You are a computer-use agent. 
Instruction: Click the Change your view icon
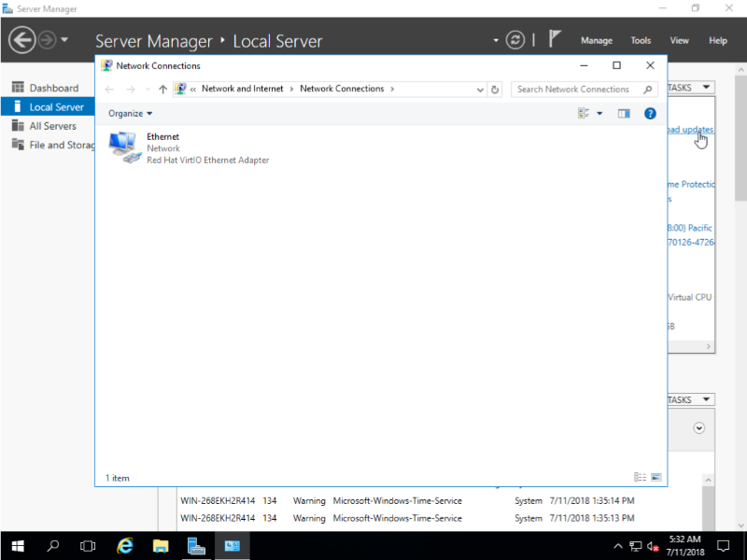point(584,113)
